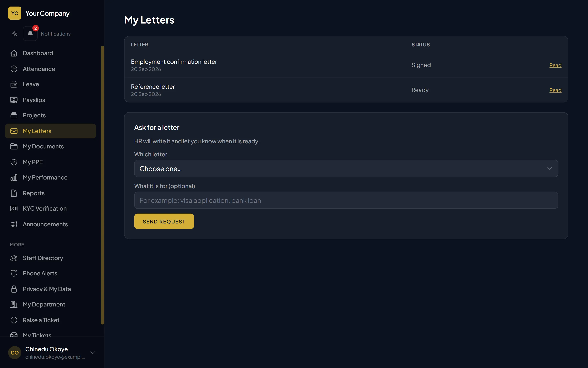Click the Payslips money icon

point(14,100)
